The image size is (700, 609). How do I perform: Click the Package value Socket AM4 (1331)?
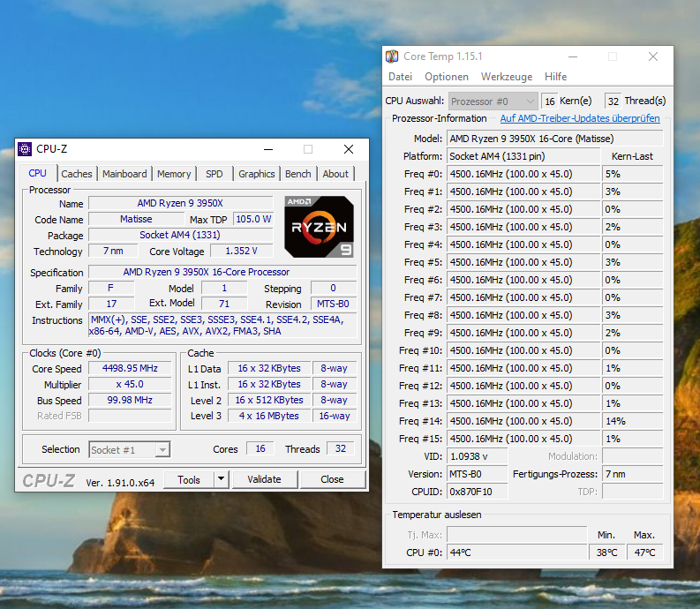tap(180, 235)
